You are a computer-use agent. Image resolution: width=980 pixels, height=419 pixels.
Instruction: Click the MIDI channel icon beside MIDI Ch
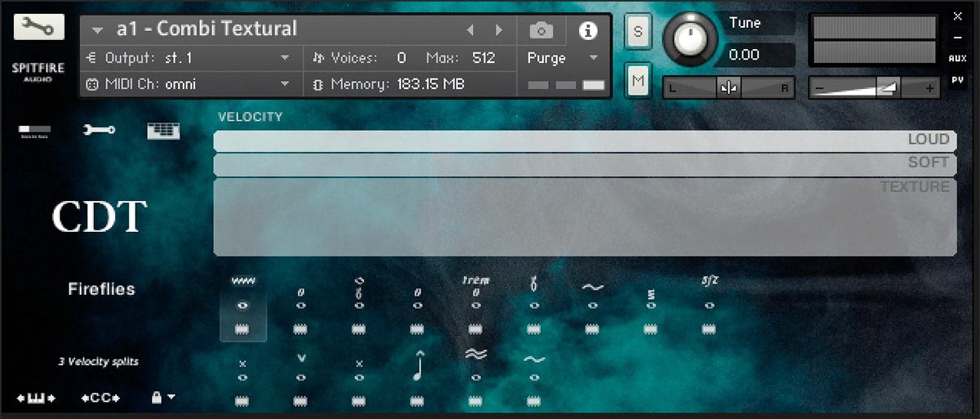click(91, 84)
